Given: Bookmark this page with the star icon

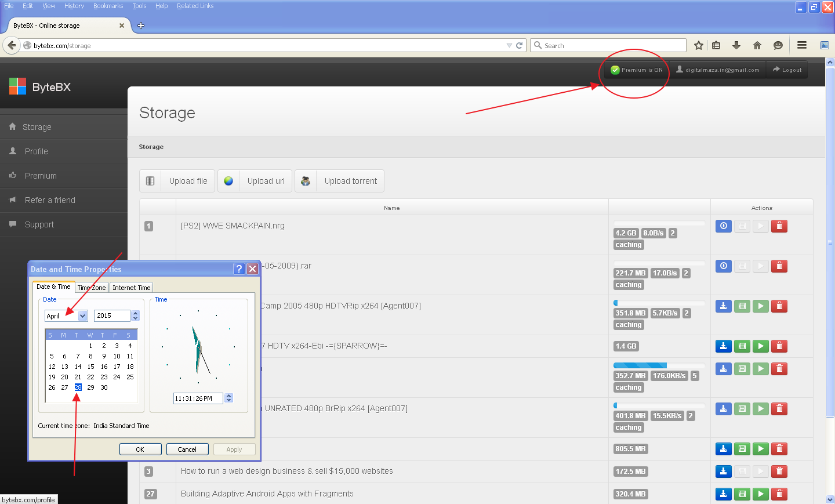Looking at the screenshot, I should tap(699, 45).
